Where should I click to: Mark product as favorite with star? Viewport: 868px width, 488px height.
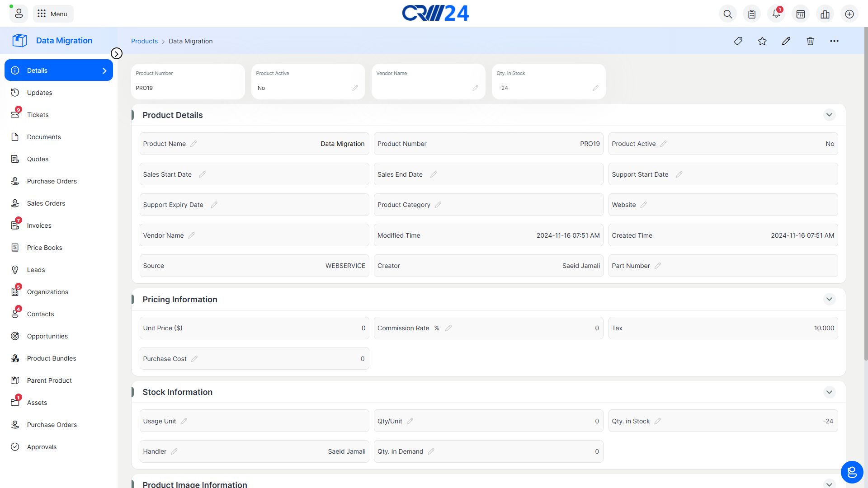pos(762,41)
